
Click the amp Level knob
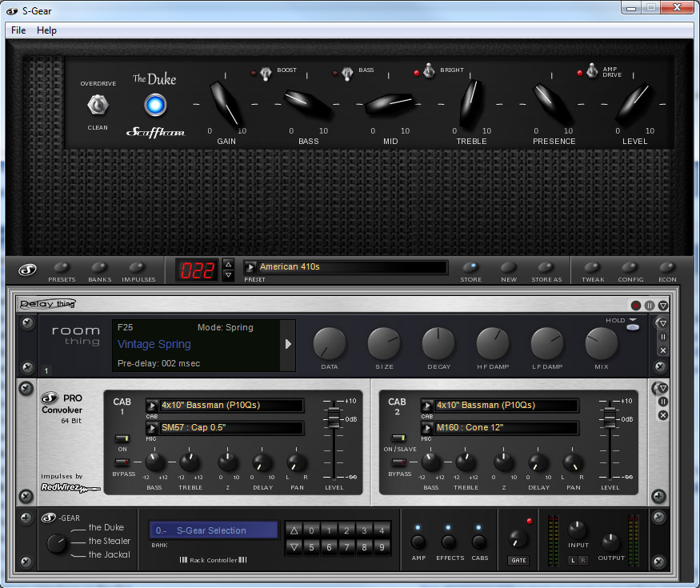(x=634, y=103)
